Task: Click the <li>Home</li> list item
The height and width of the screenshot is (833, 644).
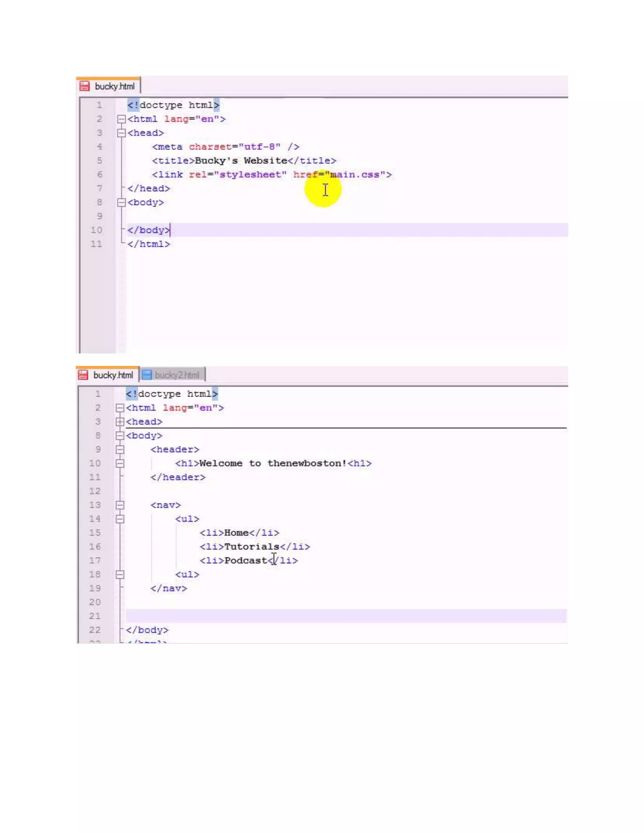Action: click(x=239, y=533)
